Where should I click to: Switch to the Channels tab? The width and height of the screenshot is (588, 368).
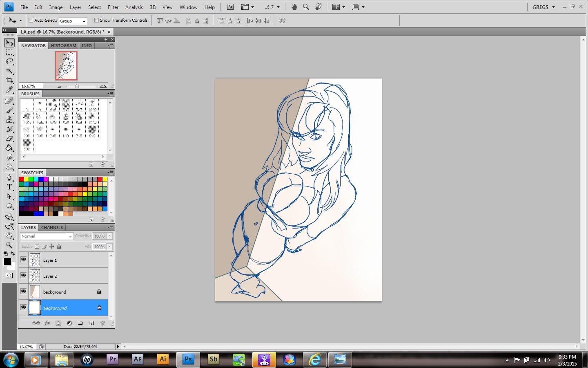click(52, 227)
